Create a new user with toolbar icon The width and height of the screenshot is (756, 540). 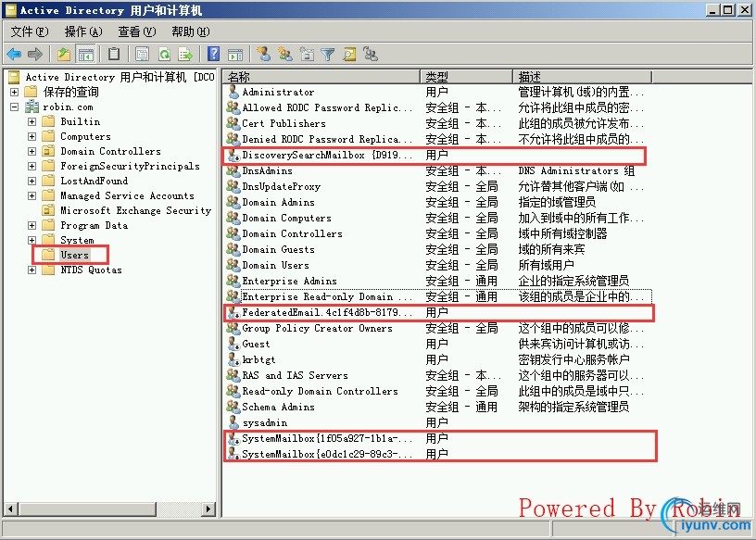(x=264, y=54)
